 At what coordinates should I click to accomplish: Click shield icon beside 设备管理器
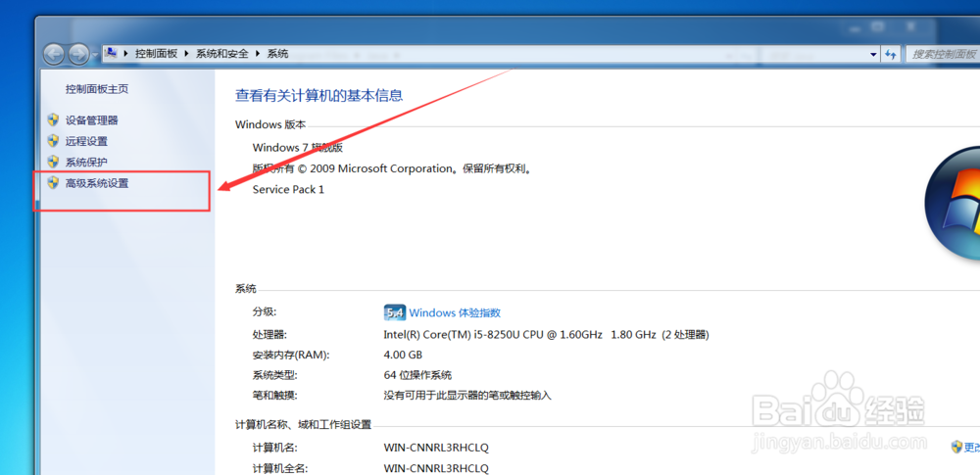click(53, 120)
